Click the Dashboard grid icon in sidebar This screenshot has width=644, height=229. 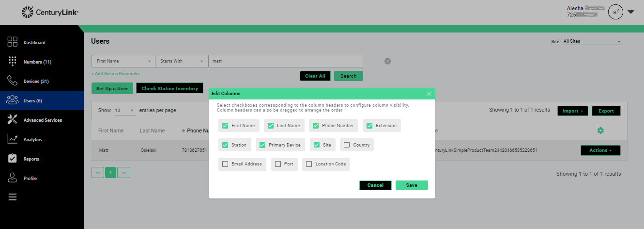(x=13, y=42)
